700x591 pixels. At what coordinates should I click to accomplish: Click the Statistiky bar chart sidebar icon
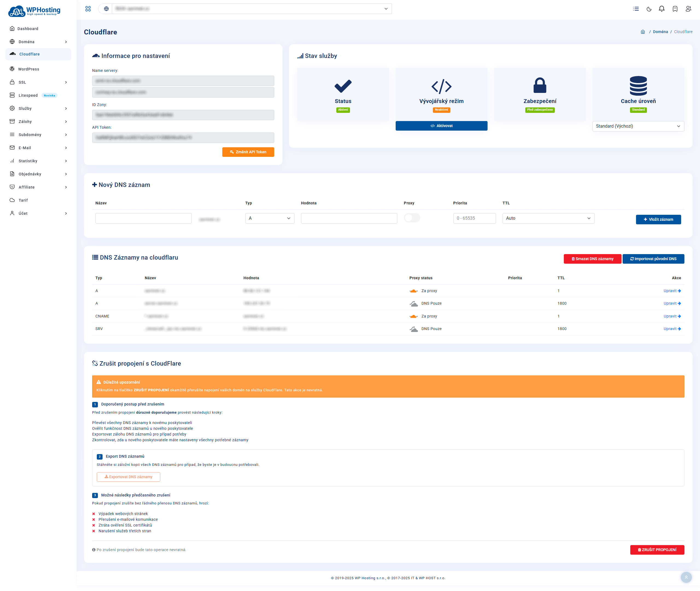tap(12, 161)
